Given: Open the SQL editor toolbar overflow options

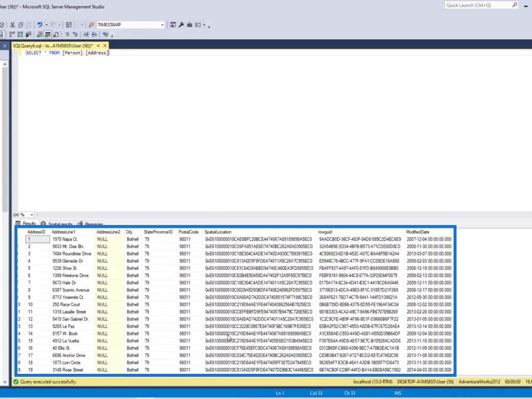Looking at the screenshot, I should click(112, 36).
